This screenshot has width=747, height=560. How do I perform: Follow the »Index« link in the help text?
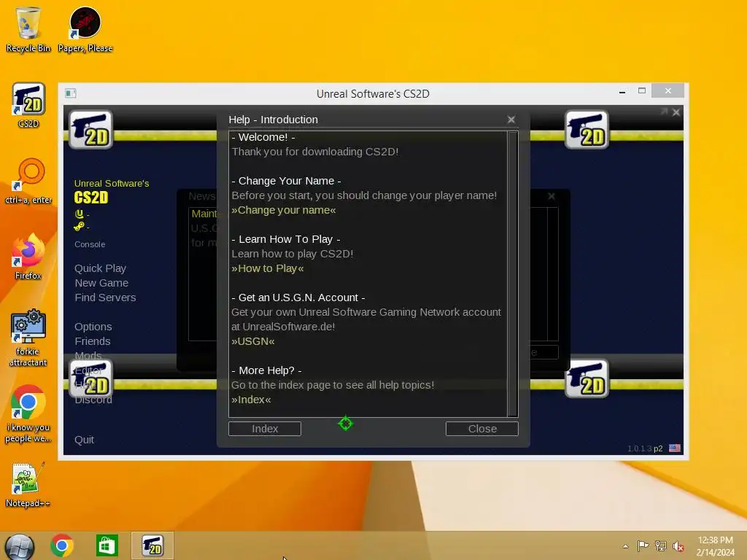pyautogui.click(x=251, y=400)
